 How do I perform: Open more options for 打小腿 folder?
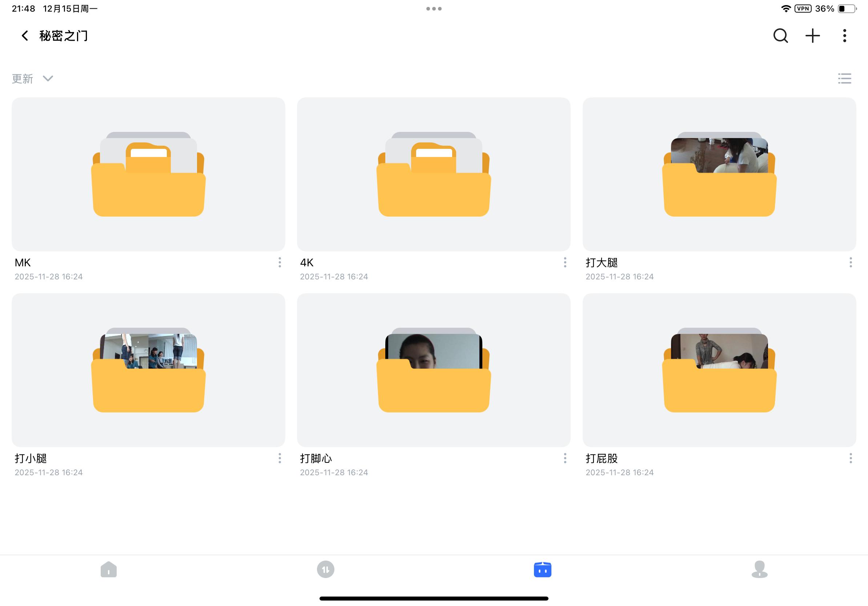tap(280, 458)
